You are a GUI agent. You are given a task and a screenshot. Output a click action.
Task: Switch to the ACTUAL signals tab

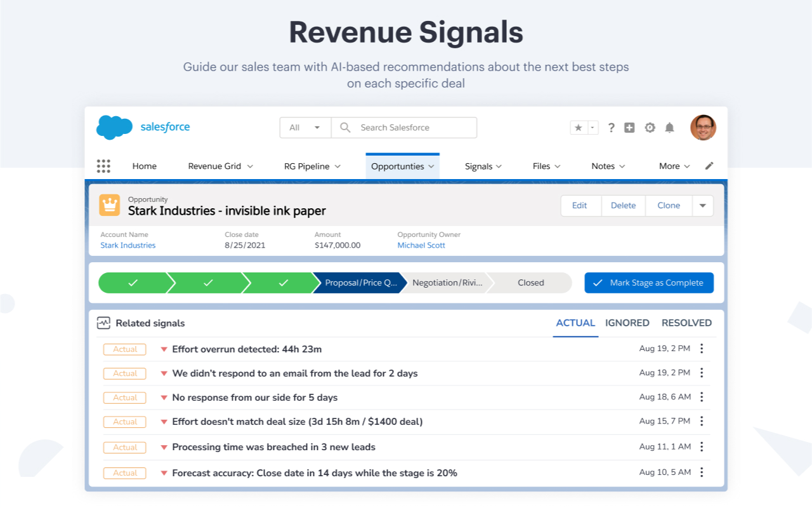tap(575, 323)
